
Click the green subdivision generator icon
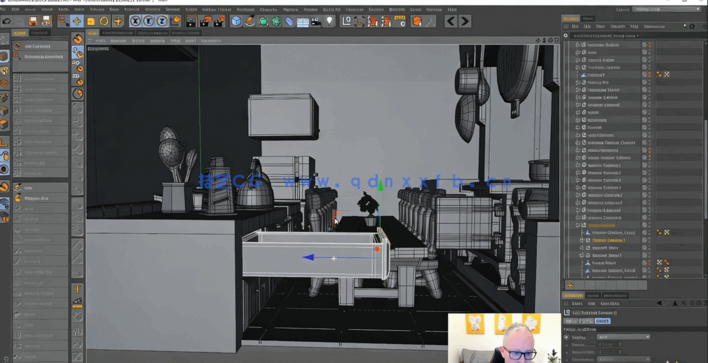263,21
